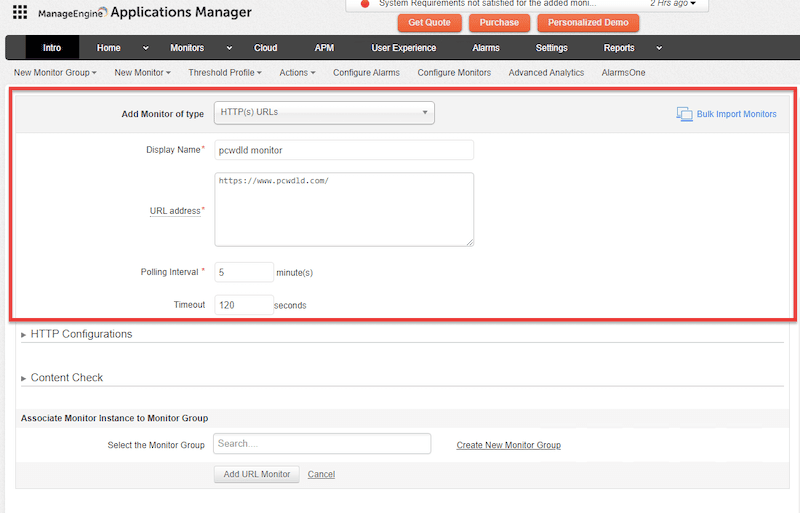
Task: Open the Home tab
Action: coord(109,47)
